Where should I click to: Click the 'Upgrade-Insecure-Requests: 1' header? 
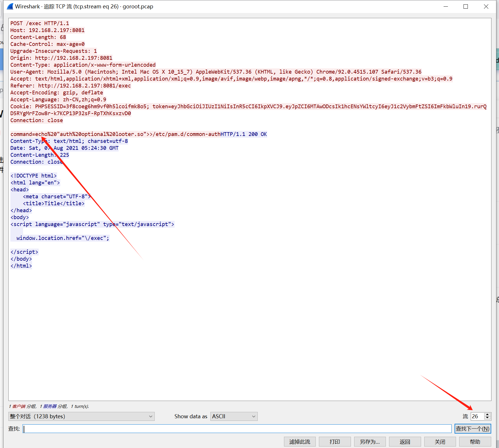tap(54, 51)
